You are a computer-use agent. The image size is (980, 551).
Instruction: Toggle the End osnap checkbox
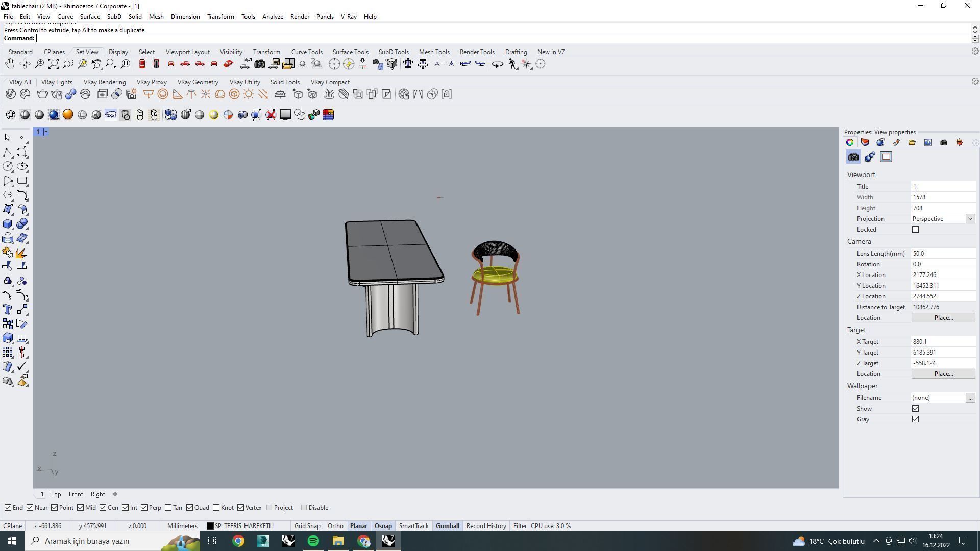(x=8, y=508)
